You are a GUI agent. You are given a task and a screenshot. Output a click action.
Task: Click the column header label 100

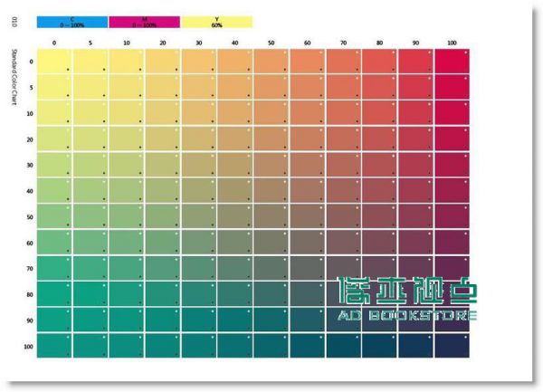pyautogui.click(x=452, y=43)
